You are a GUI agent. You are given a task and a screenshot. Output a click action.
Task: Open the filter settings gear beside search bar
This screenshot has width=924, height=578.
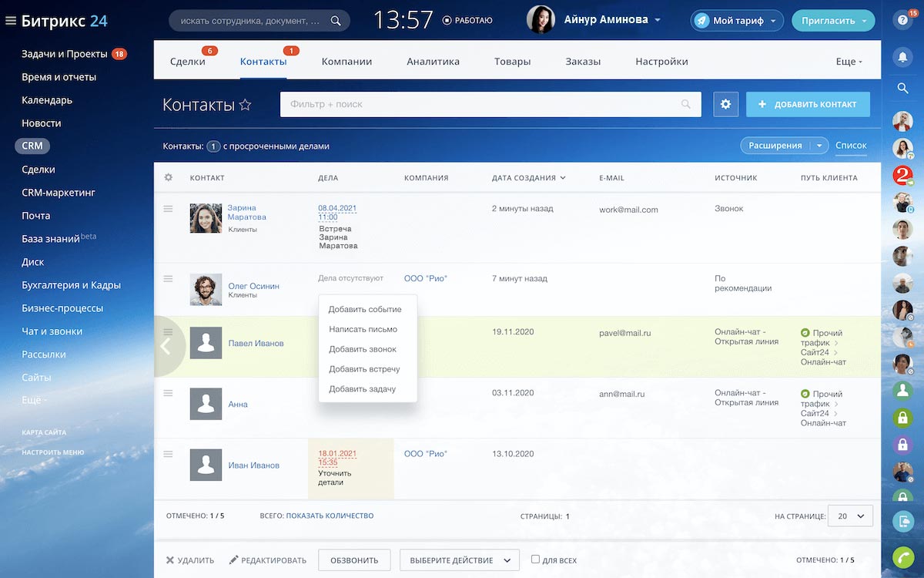[725, 103]
